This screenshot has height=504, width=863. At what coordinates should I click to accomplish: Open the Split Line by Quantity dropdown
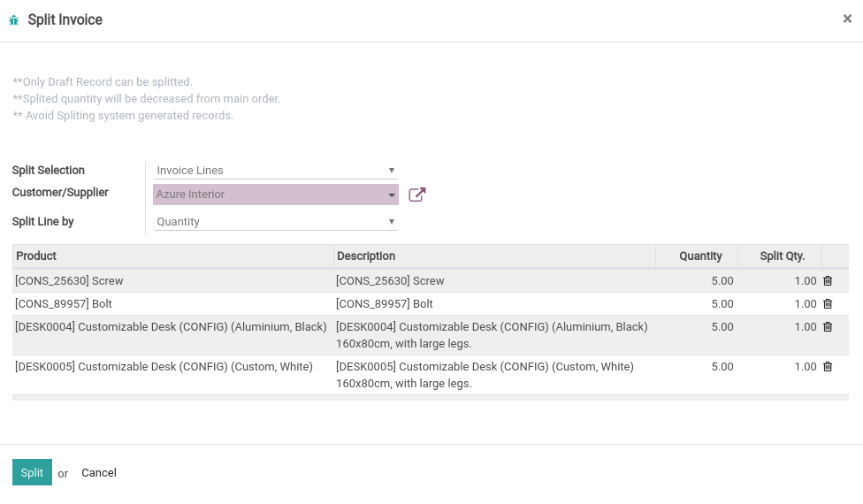click(275, 222)
